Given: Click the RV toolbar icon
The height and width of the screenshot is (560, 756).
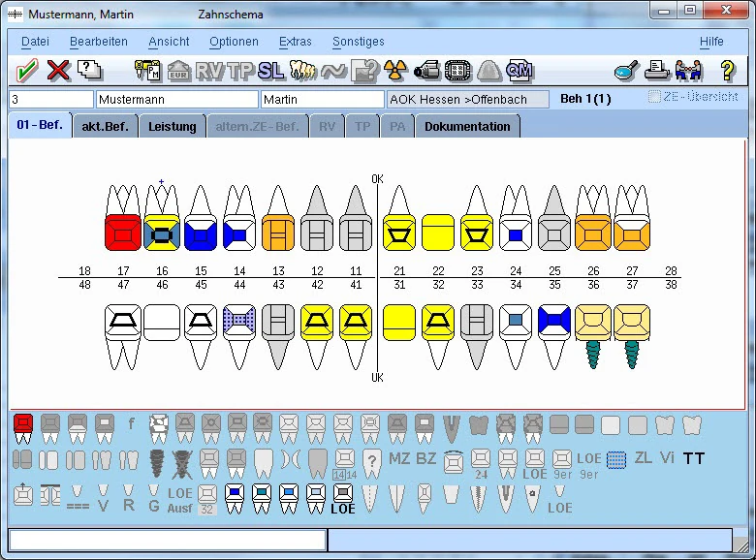Looking at the screenshot, I should (x=209, y=71).
